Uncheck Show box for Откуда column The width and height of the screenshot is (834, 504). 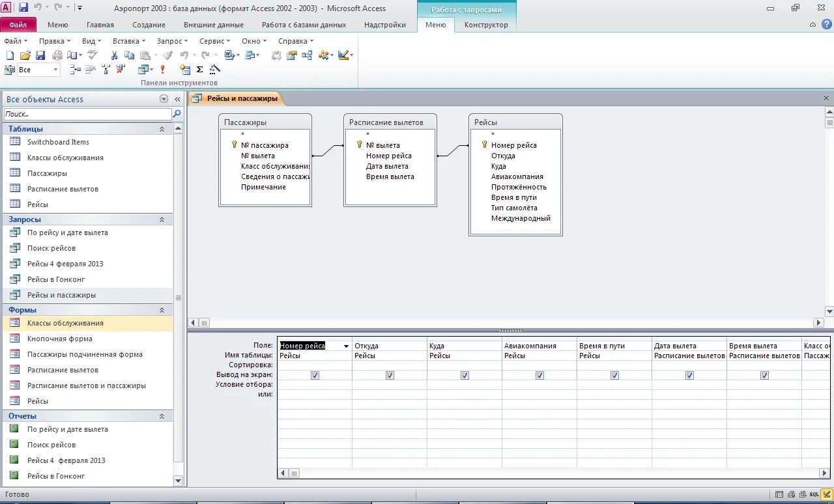click(x=390, y=375)
